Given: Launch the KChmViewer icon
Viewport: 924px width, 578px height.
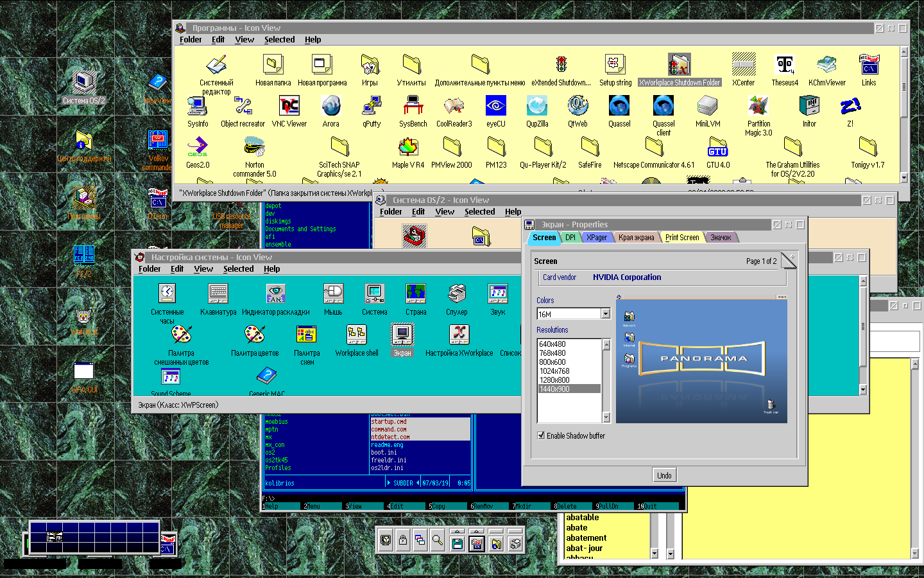Looking at the screenshot, I should click(x=826, y=65).
